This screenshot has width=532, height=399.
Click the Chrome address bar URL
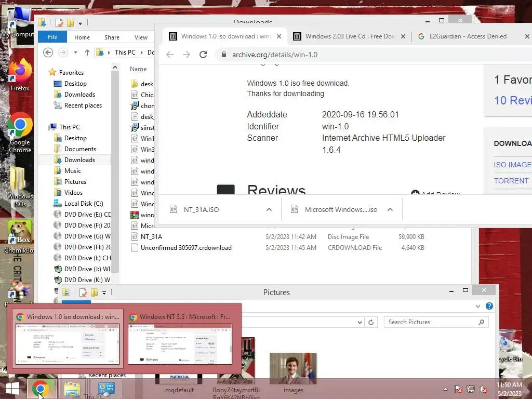[275, 55]
